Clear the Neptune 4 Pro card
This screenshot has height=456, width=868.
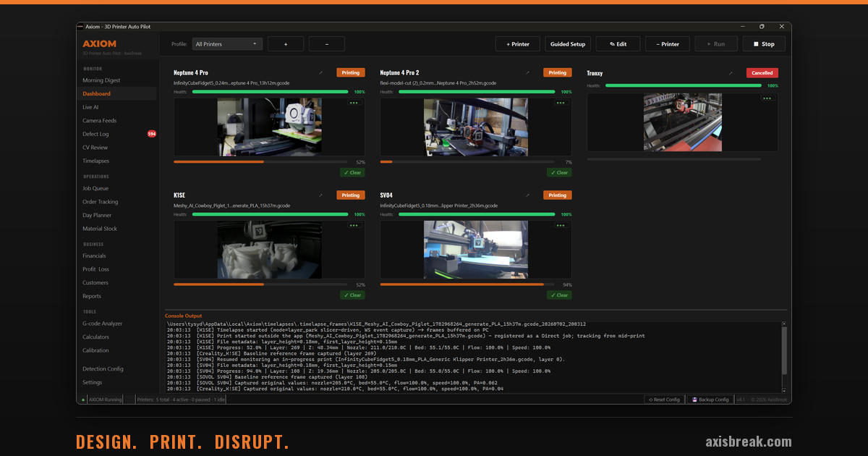click(352, 172)
